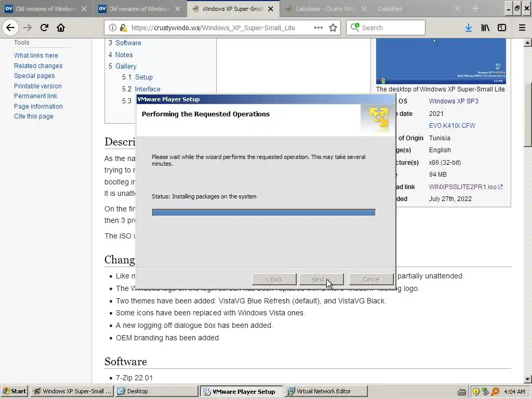
Task: Switch to second Old versions of Windows tab
Action: point(139,9)
